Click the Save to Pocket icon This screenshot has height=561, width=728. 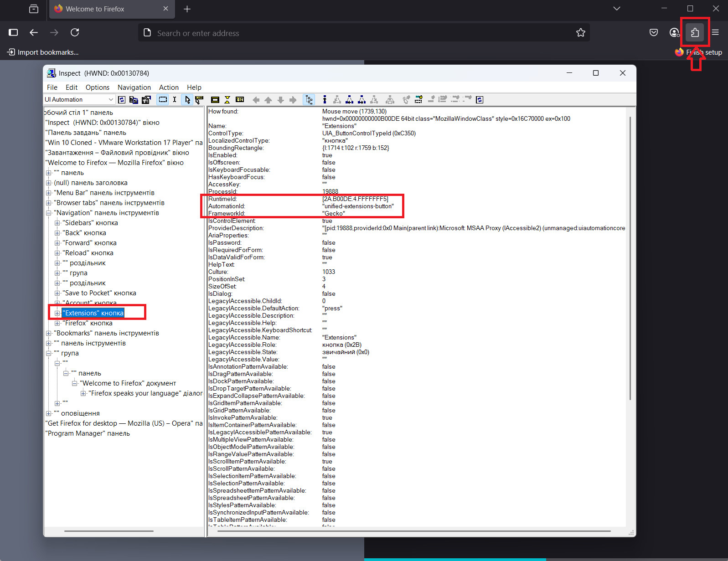coord(654,32)
